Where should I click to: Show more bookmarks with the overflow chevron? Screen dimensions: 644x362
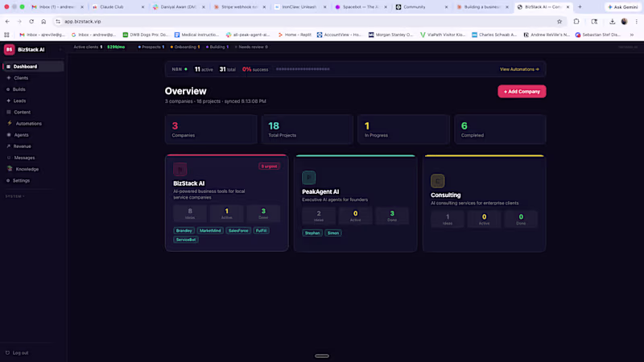(632, 35)
